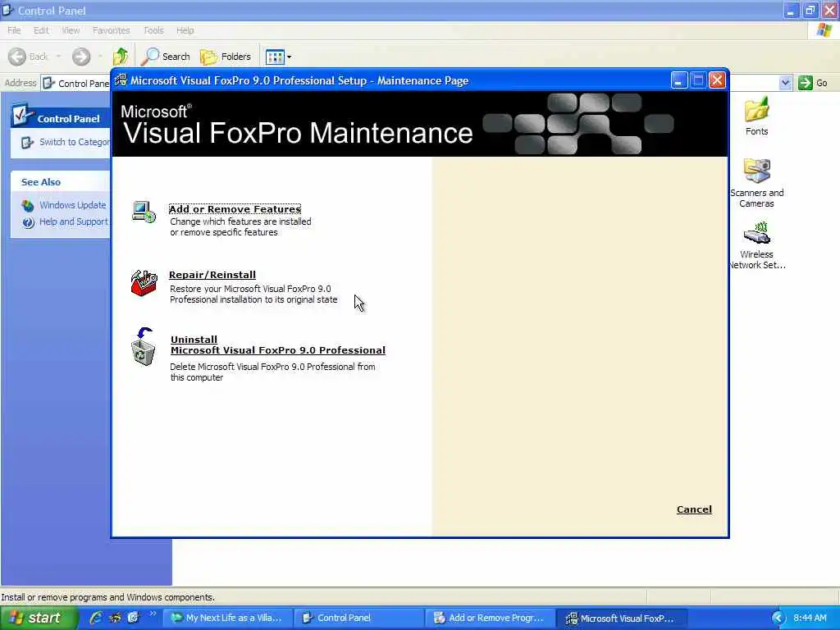Screen dimensions: 840x630
Task: Click the Help and Support question-mark icon
Action: pyautogui.click(x=28, y=222)
